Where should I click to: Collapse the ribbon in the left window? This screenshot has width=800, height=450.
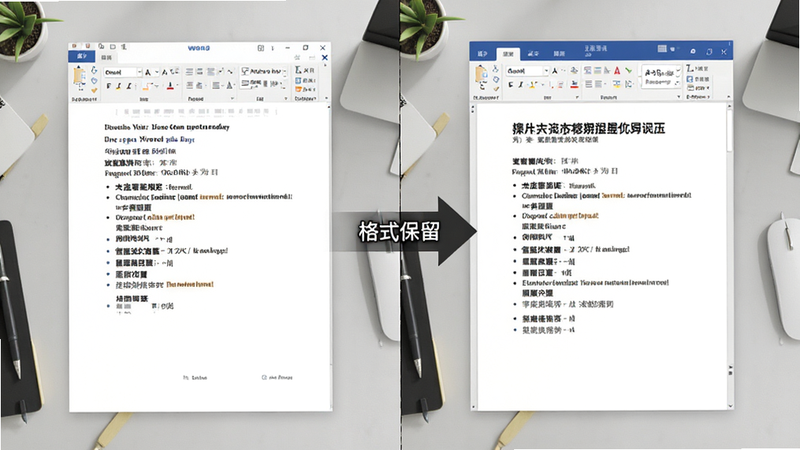(x=327, y=98)
